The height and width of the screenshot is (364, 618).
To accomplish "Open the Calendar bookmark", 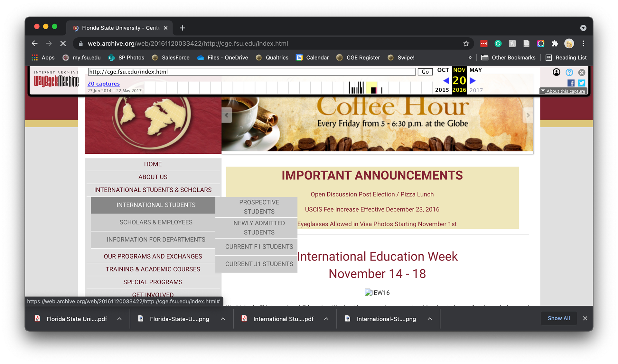I will coord(312,58).
